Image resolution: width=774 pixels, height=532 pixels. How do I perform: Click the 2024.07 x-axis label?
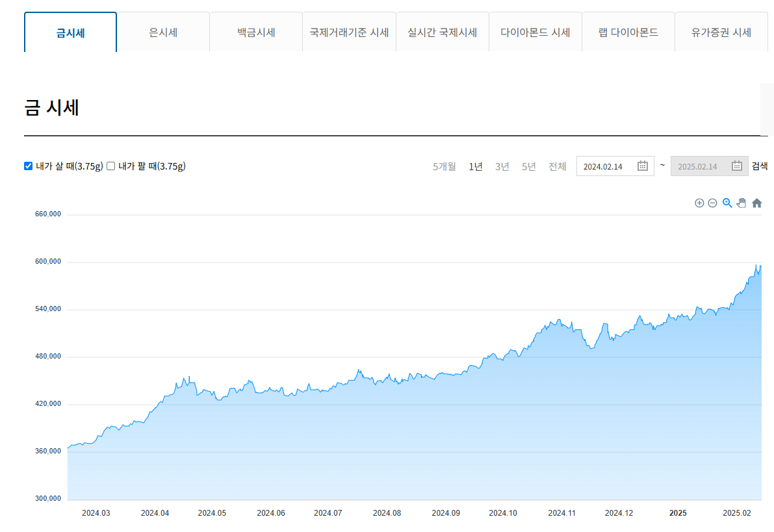pyautogui.click(x=328, y=513)
